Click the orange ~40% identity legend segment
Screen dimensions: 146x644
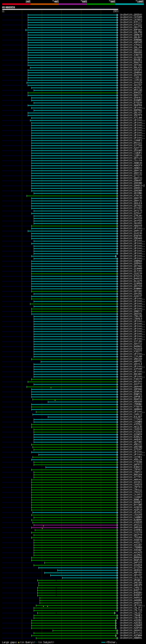[x=45, y=4]
